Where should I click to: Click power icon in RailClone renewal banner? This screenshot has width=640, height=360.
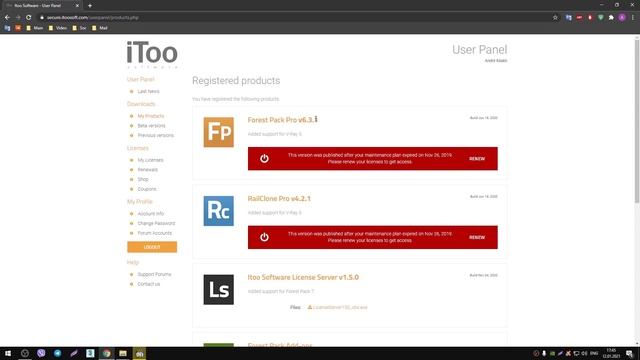264,237
